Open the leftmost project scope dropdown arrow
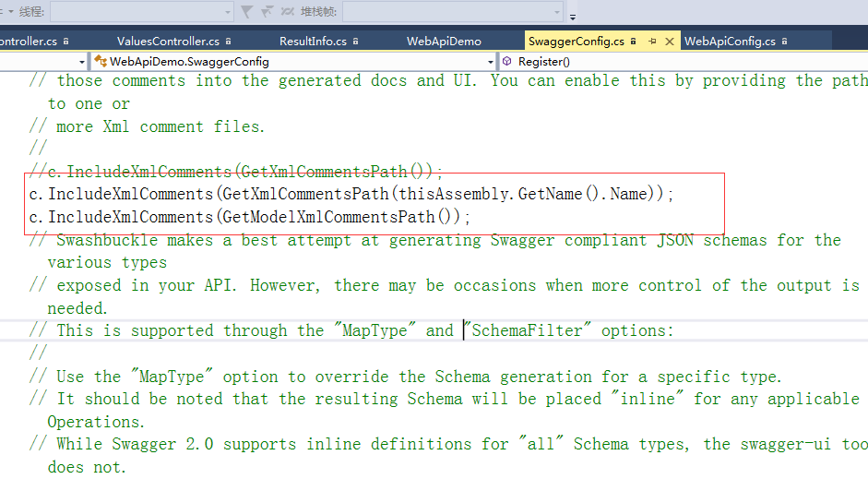This screenshot has width=868, height=479. pos(82,62)
